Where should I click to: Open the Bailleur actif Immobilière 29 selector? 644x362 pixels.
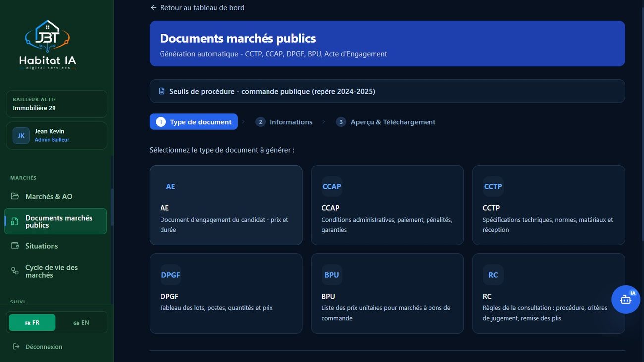(56, 104)
